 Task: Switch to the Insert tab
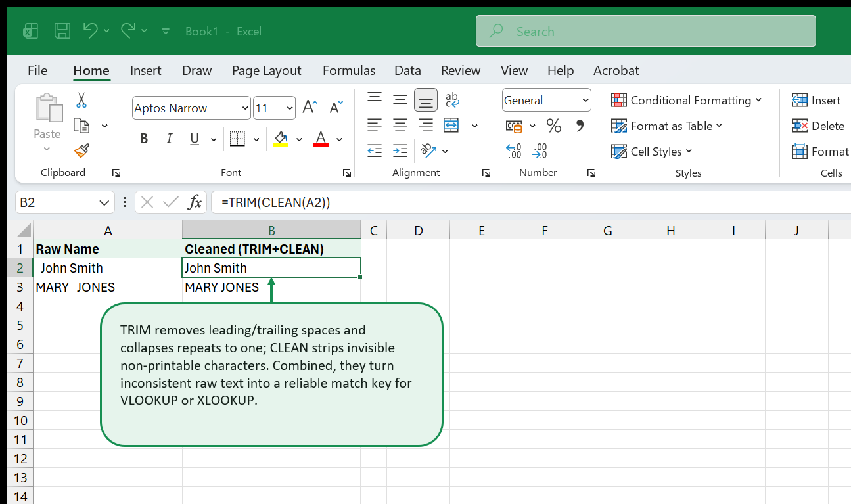pyautogui.click(x=146, y=70)
